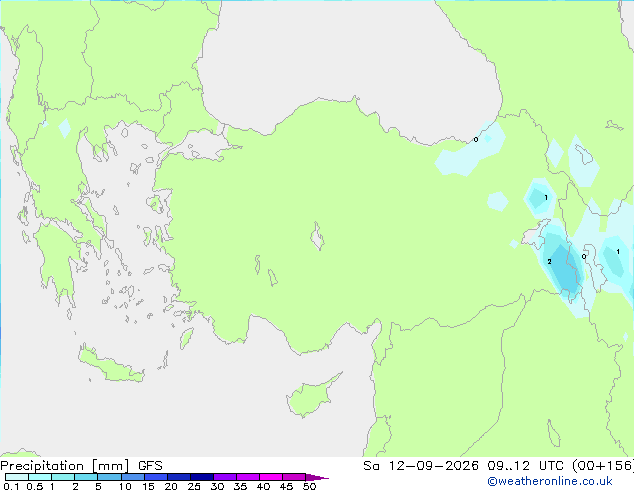Select the 5 mm blue legend swatch

point(109,477)
